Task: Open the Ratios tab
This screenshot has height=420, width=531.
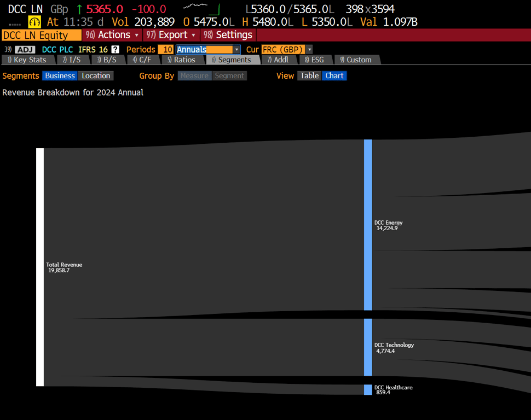Action: pyautogui.click(x=182, y=60)
